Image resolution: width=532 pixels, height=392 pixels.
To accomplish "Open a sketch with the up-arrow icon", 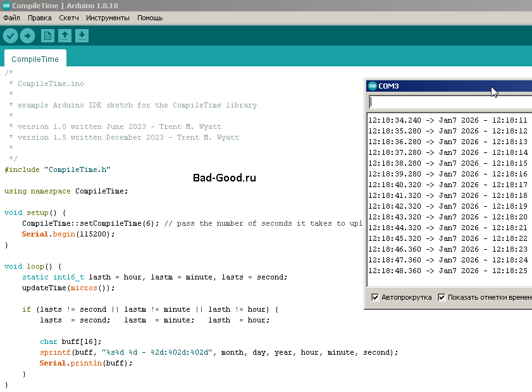I will (65, 36).
